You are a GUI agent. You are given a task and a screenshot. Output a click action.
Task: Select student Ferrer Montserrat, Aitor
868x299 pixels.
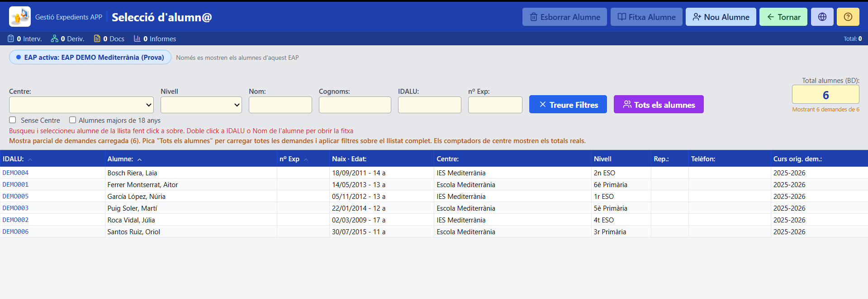coord(142,184)
